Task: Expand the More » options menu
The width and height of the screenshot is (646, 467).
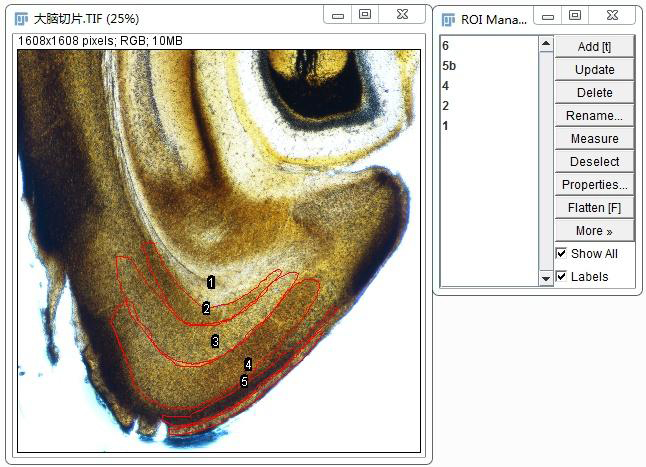Action: [x=594, y=230]
